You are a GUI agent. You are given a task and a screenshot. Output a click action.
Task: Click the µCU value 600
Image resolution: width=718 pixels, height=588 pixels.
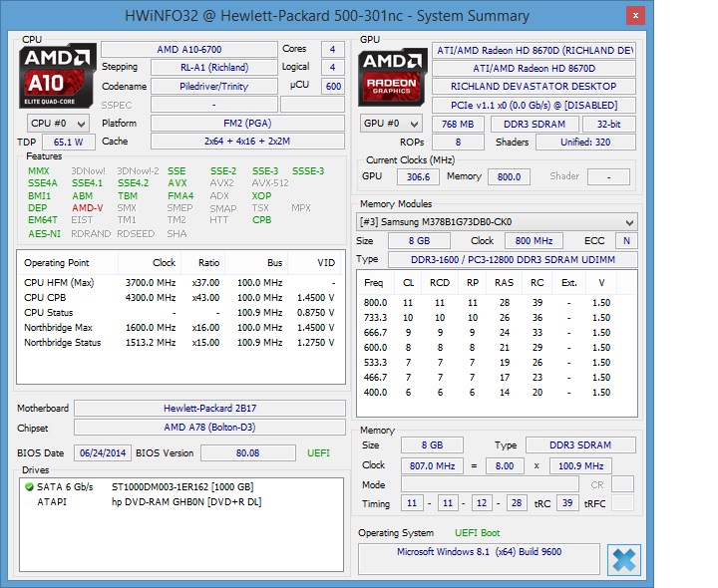click(x=333, y=87)
